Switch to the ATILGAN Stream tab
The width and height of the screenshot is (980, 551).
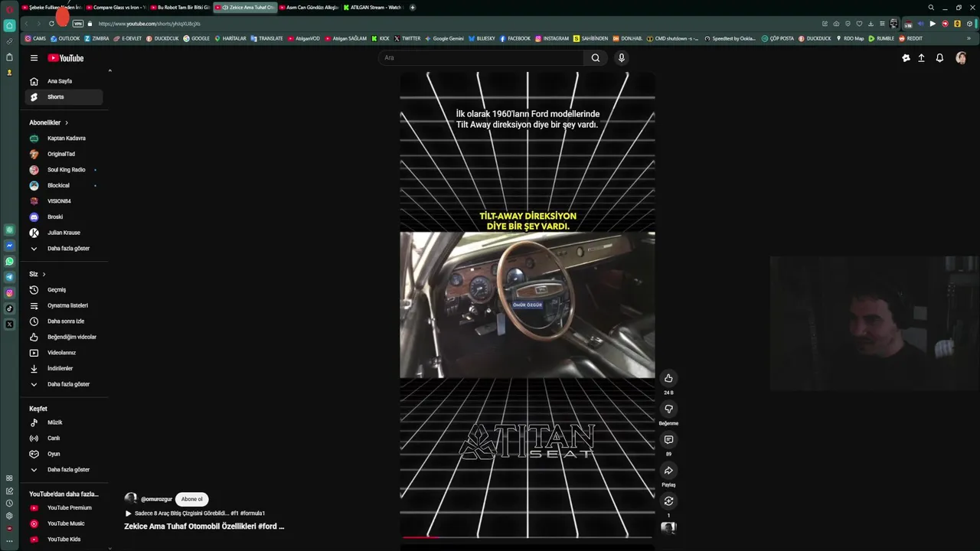pos(374,7)
